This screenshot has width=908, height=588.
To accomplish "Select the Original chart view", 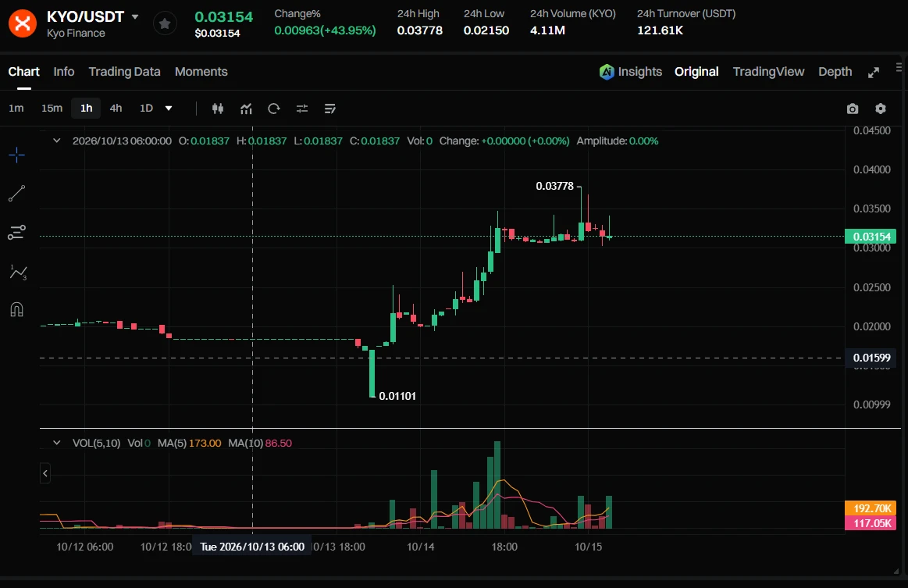I will click(x=696, y=72).
